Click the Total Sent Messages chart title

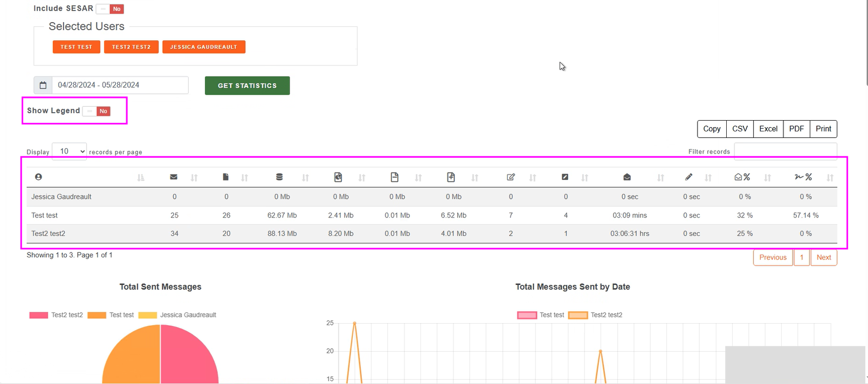tap(161, 287)
